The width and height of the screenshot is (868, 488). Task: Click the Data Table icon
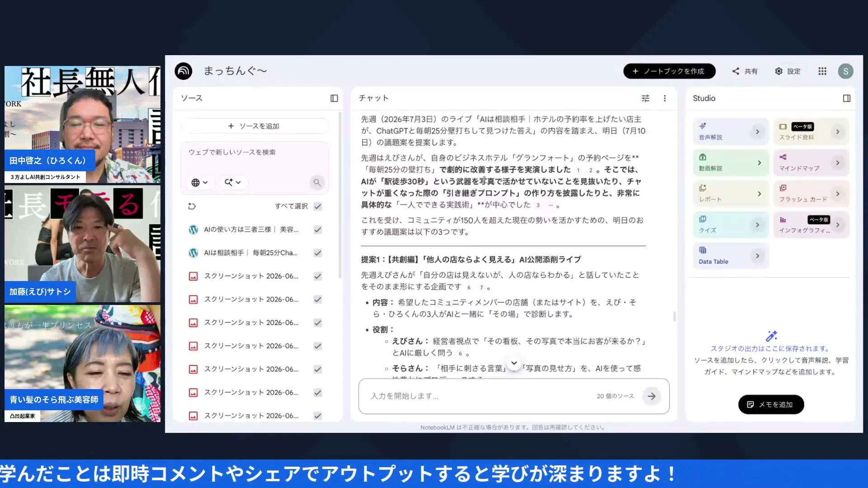pyautogui.click(x=703, y=250)
